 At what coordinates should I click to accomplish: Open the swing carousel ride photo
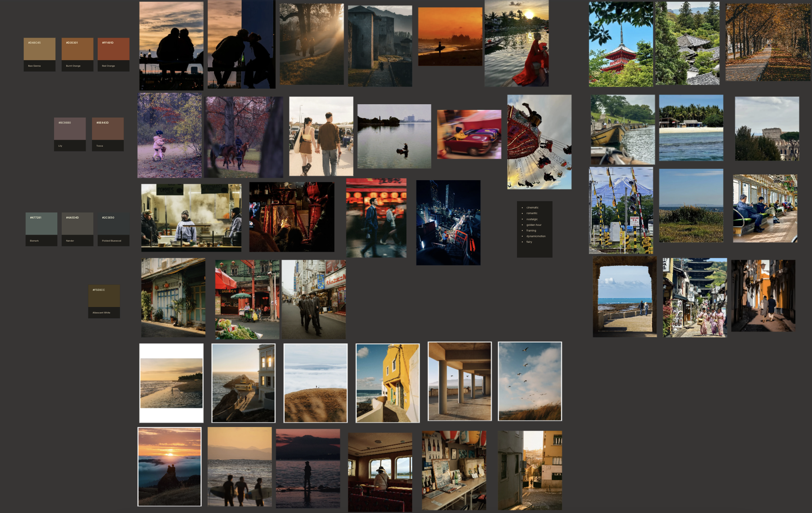tap(539, 142)
